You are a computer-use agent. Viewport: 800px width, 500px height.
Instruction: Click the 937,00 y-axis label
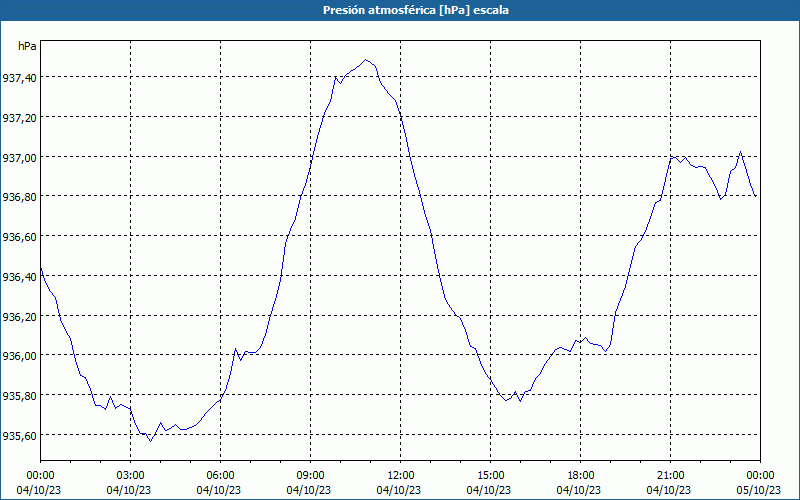click(19, 157)
